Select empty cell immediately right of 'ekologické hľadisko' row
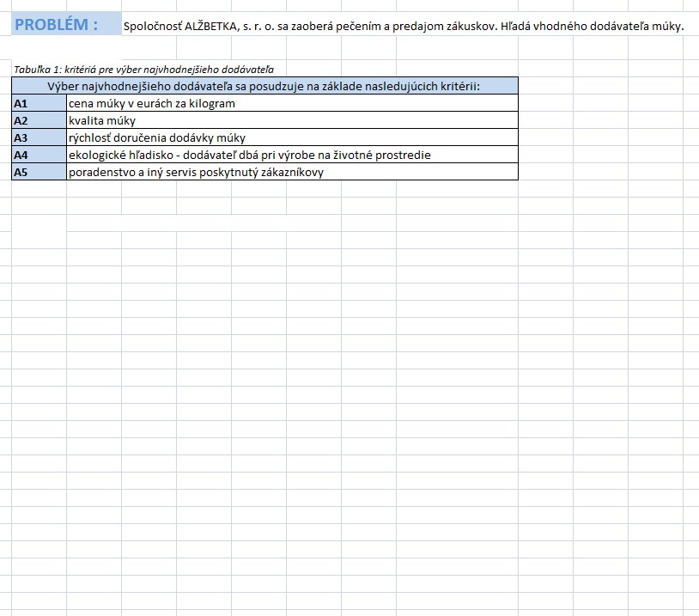 tap(545, 155)
